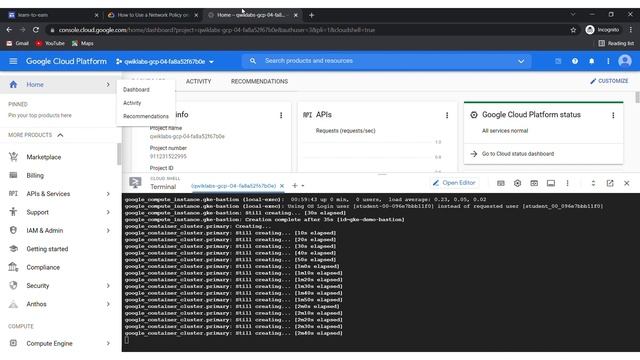Click the Cloud Shell web preview icon

[x=534, y=183]
